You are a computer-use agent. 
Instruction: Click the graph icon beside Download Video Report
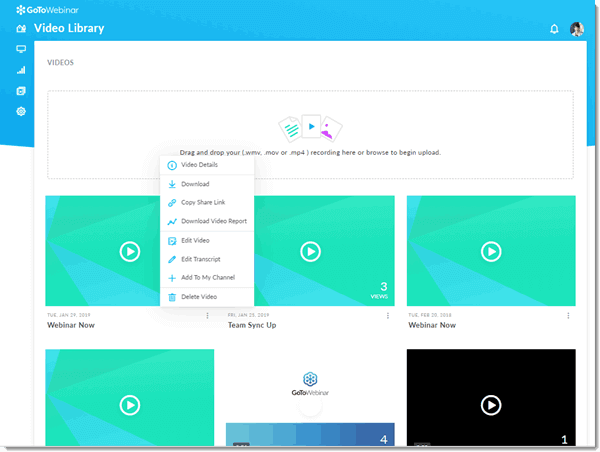[x=172, y=222]
